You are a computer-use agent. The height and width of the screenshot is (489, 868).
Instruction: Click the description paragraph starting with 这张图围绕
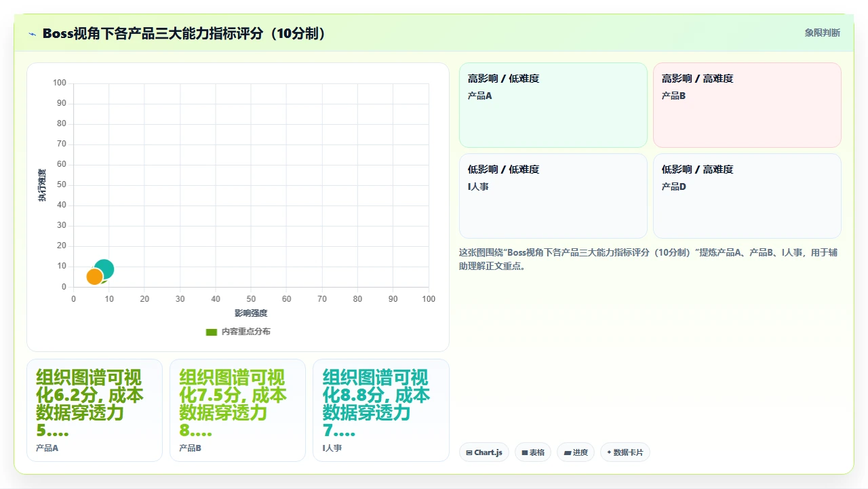648,259
